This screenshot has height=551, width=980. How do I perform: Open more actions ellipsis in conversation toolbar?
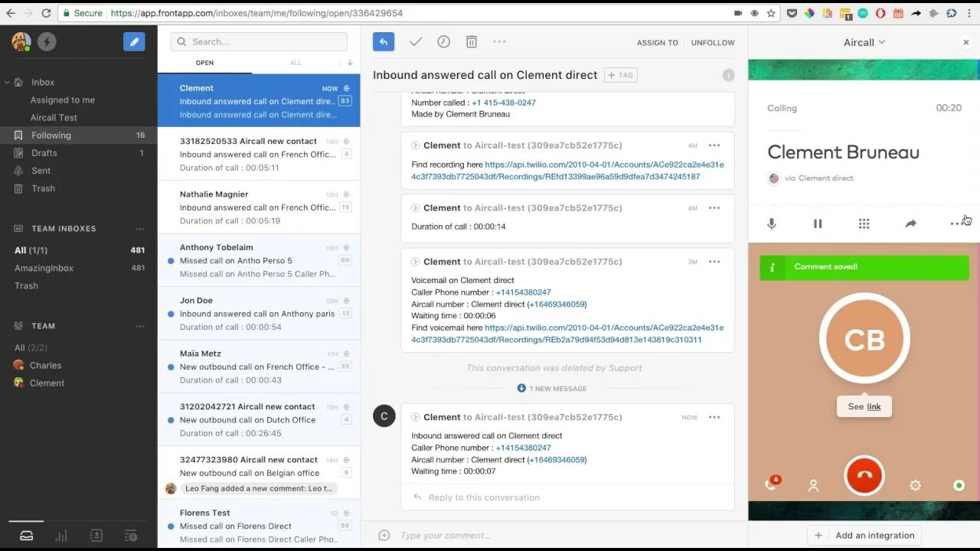499,41
